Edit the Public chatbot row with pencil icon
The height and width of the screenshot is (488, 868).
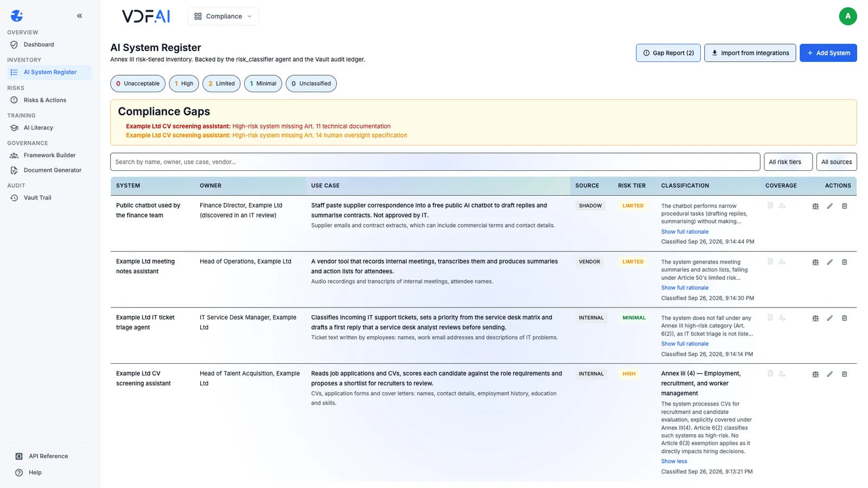[829, 206]
